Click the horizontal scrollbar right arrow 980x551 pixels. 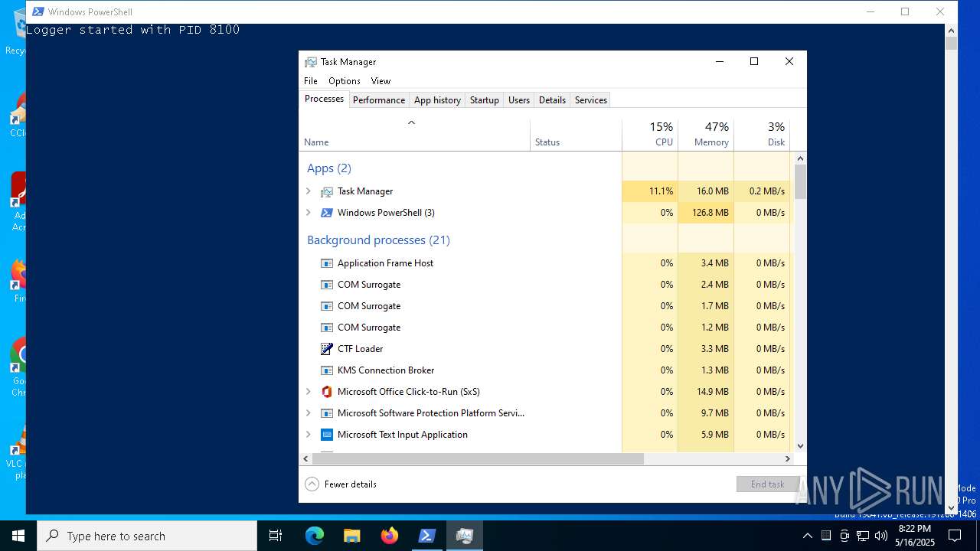(787, 459)
